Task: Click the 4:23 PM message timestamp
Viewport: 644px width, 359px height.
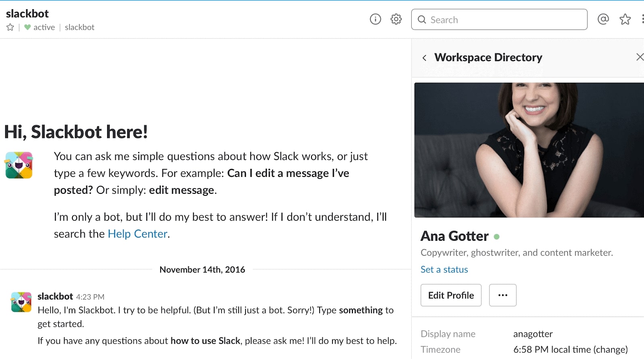Action: 90,297
